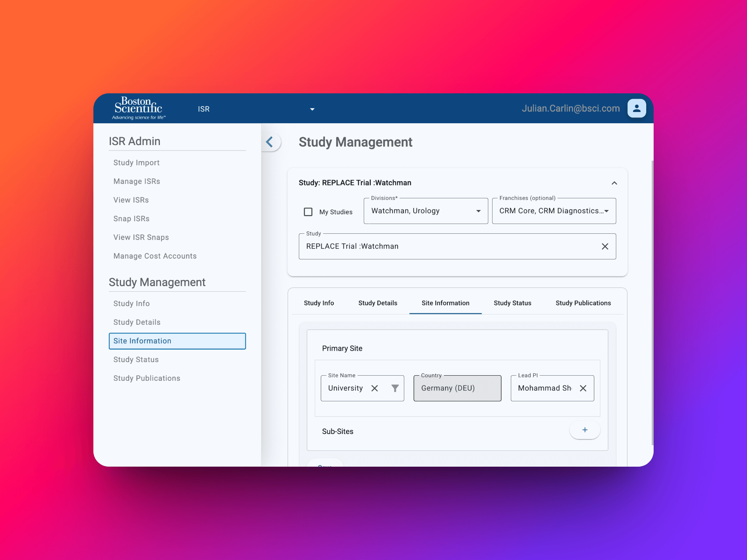Click the user profile avatar icon

(x=637, y=108)
